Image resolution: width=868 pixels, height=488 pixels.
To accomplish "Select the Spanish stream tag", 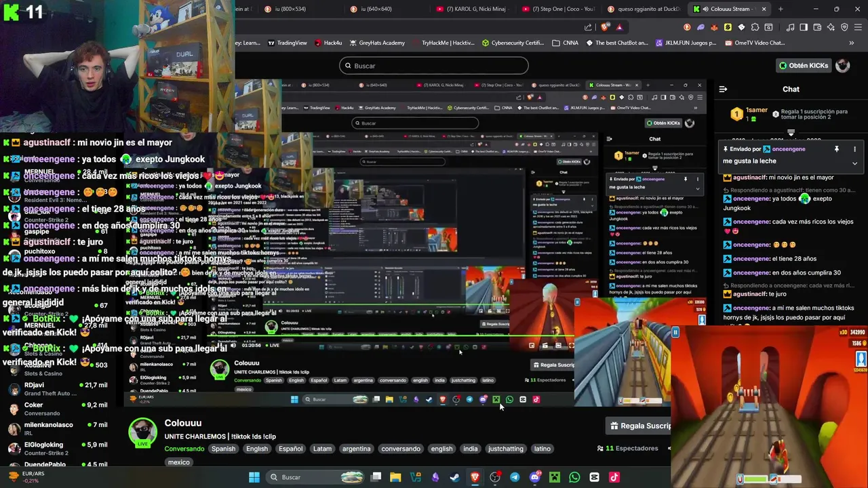I will 223,449.
